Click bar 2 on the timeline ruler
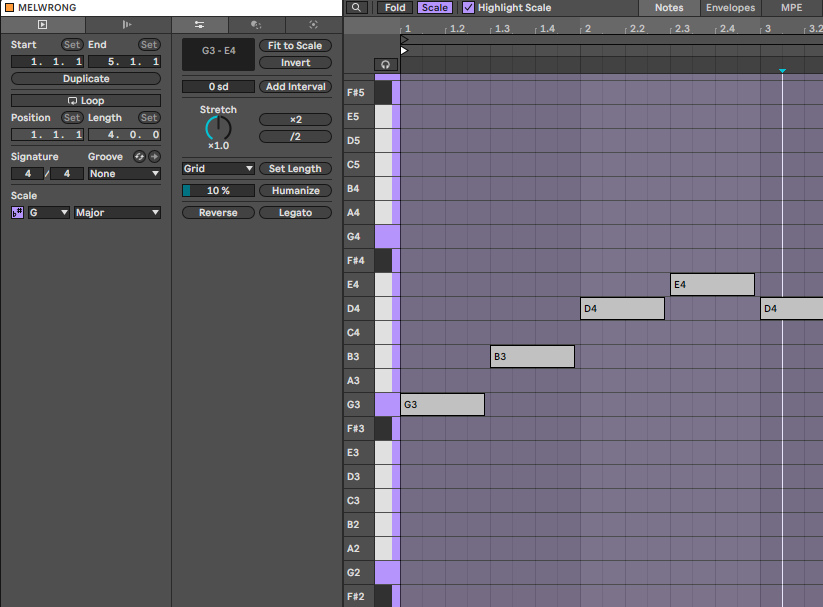 click(587, 28)
